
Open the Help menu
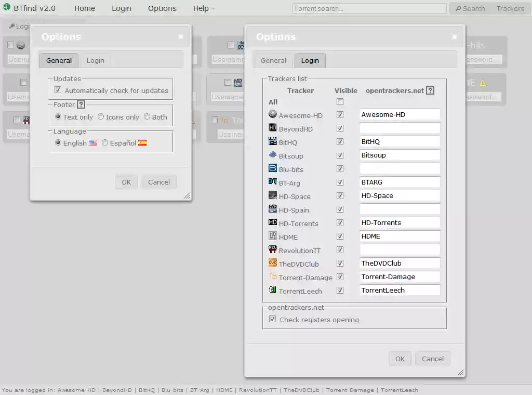pos(201,8)
